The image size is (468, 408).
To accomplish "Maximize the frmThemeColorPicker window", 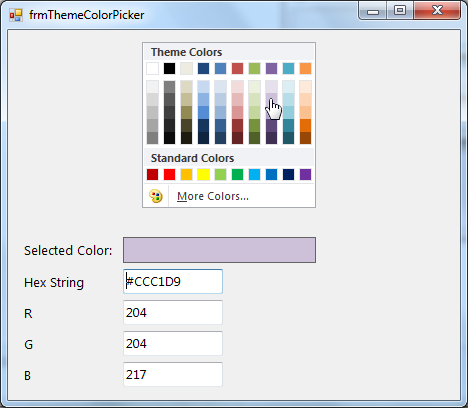I will (400, 10).
